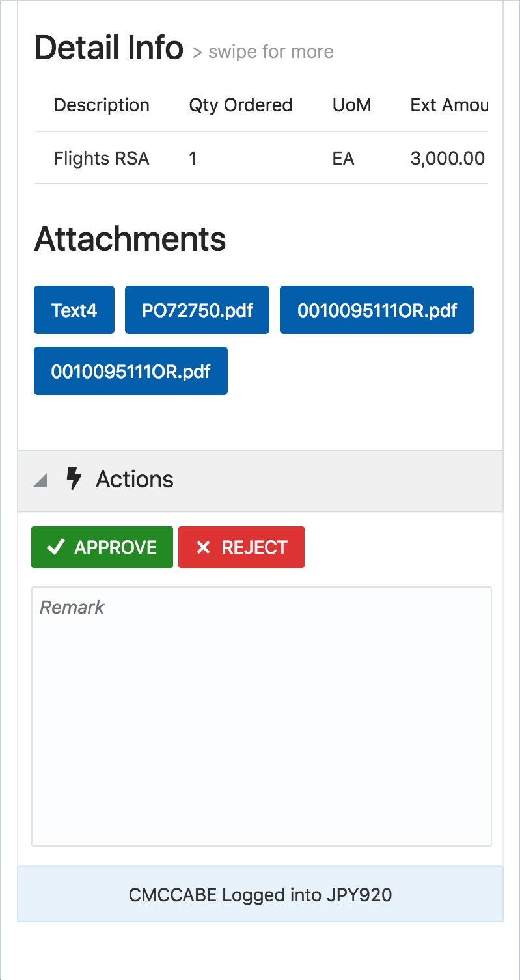
Task: Click the 'swipe for more' hint text
Action: pos(270,52)
